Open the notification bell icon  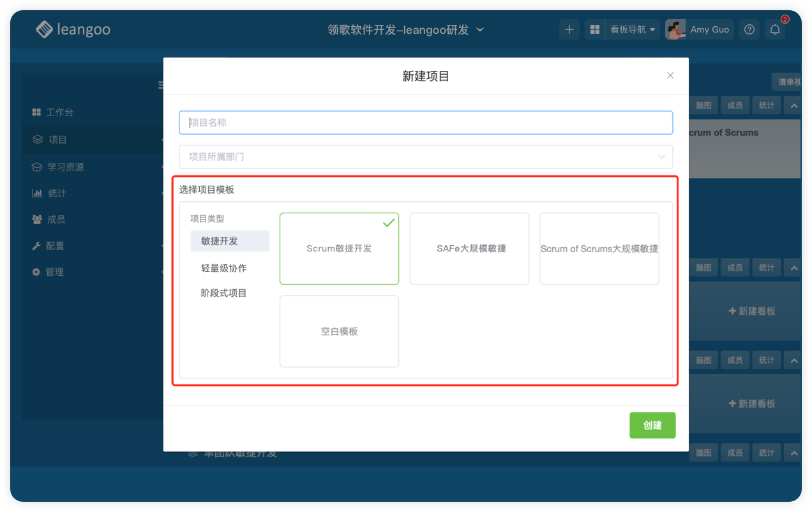(775, 29)
